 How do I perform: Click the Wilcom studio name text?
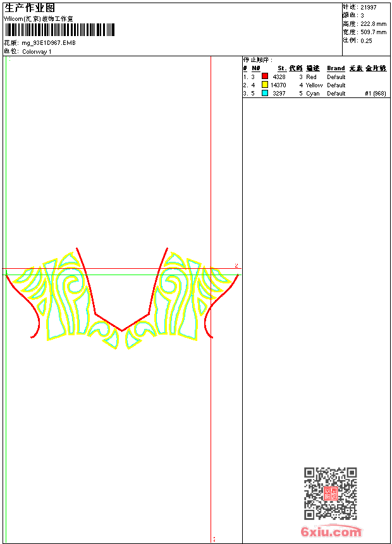[38, 19]
